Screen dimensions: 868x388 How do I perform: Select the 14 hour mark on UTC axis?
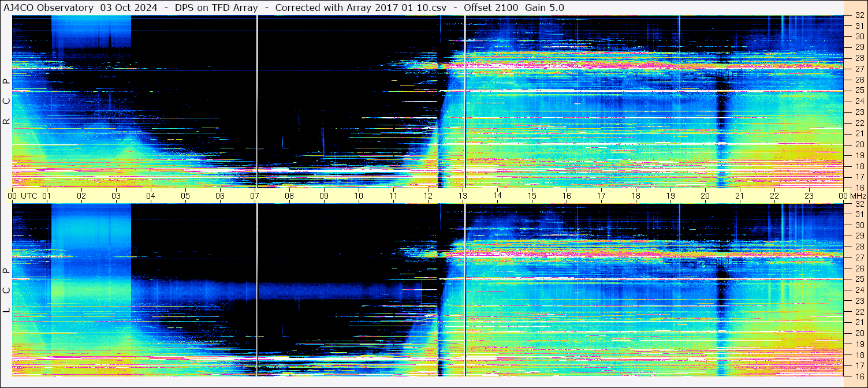point(497,196)
